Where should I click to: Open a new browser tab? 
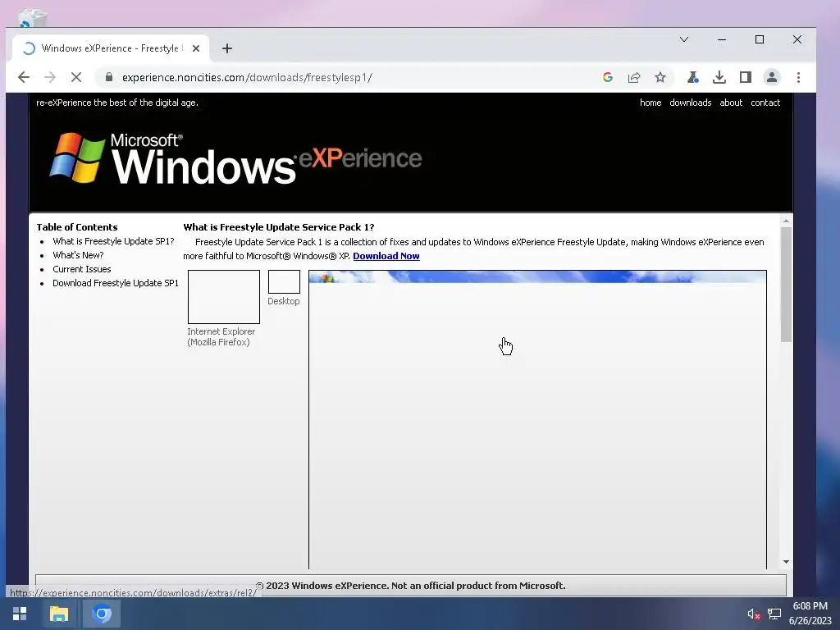pyautogui.click(x=227, y=48)
